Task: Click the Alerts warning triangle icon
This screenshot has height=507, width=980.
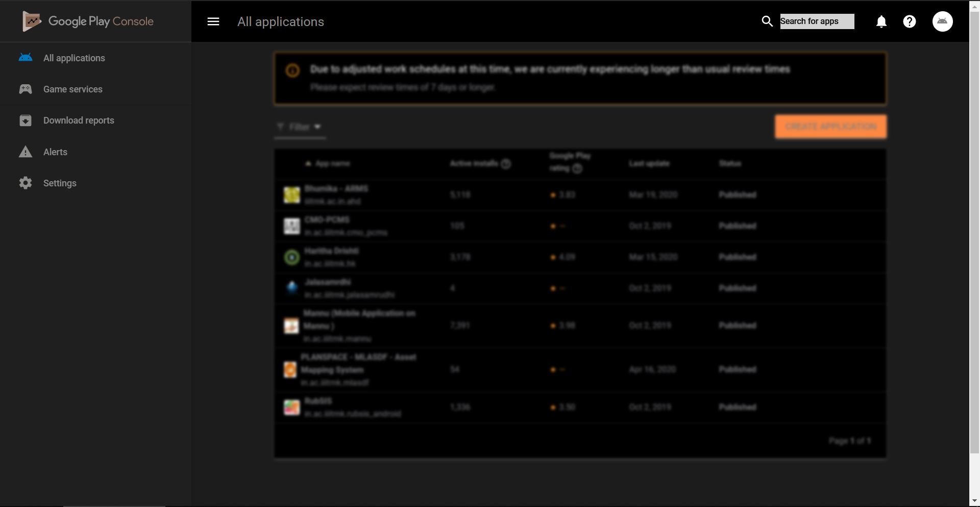Action: tap(25, 152)
